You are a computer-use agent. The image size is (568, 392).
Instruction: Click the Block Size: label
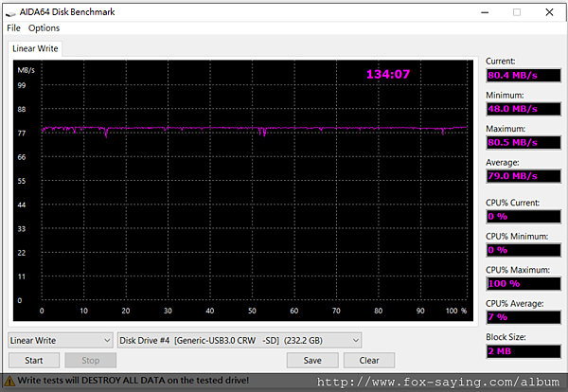click(x=506, y=337)
